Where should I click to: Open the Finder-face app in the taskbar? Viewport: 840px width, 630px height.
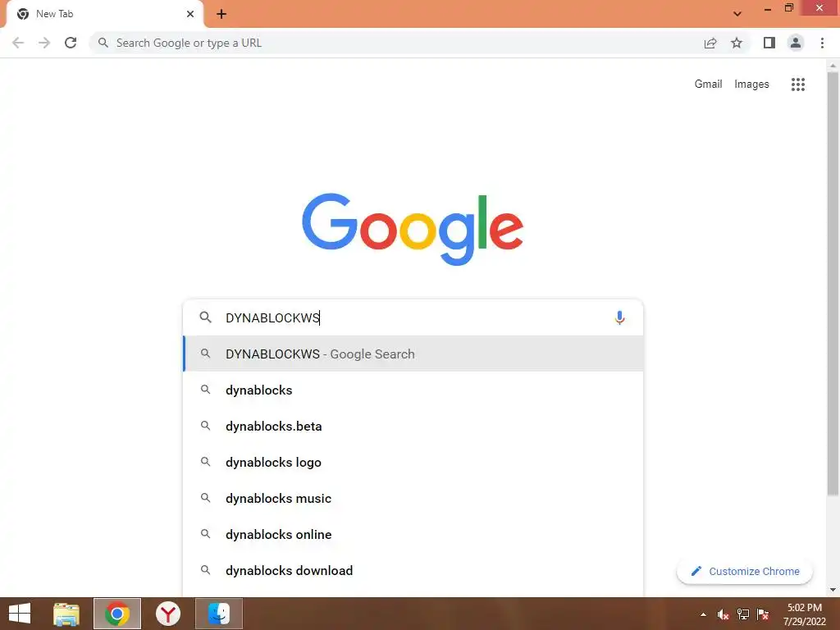(219, 614)
